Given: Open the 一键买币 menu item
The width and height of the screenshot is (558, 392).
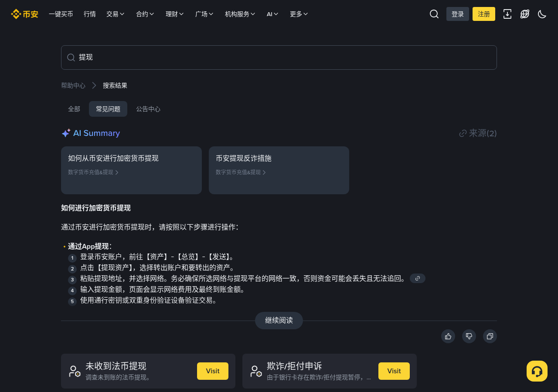Looking at the screenshot, I should (x=61, y=14).
